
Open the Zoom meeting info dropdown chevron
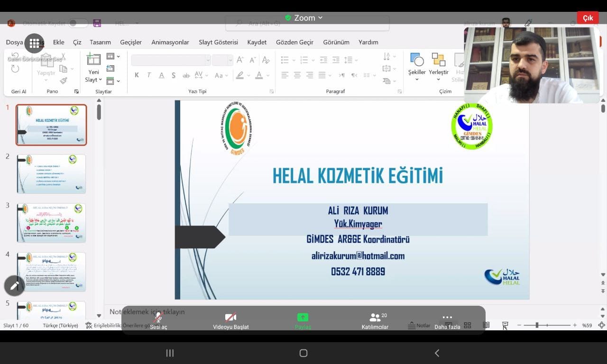(320, 18)
